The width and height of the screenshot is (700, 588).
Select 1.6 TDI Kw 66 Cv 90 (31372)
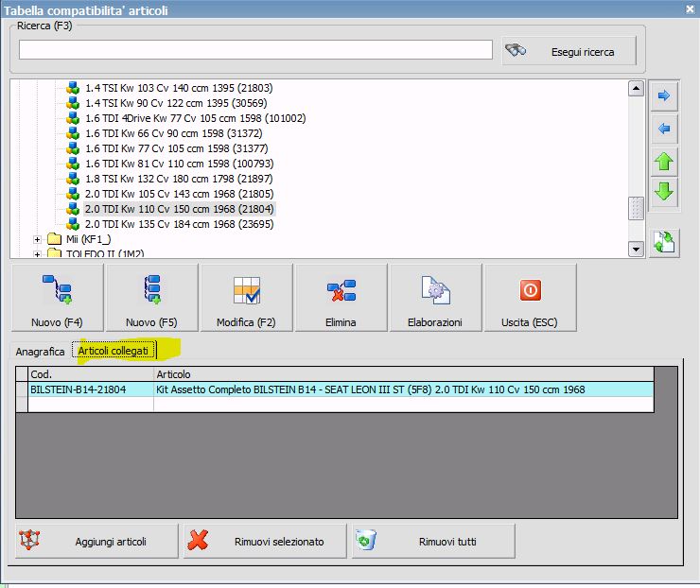tap(174, 133)
